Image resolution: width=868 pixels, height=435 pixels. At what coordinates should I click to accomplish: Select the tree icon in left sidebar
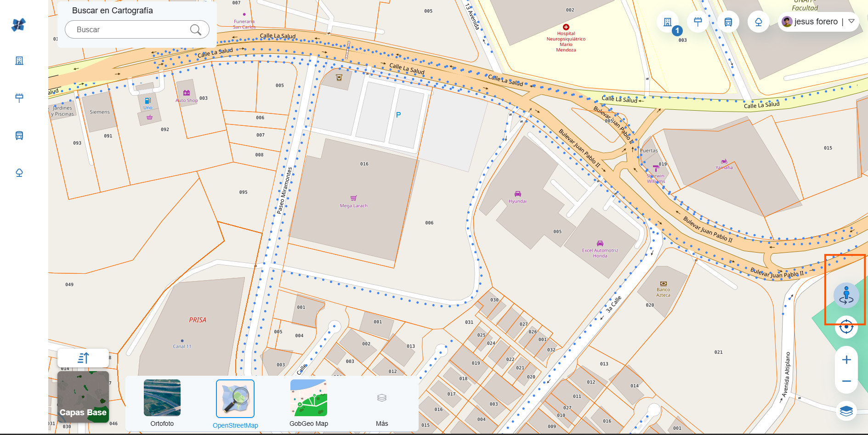19,173
